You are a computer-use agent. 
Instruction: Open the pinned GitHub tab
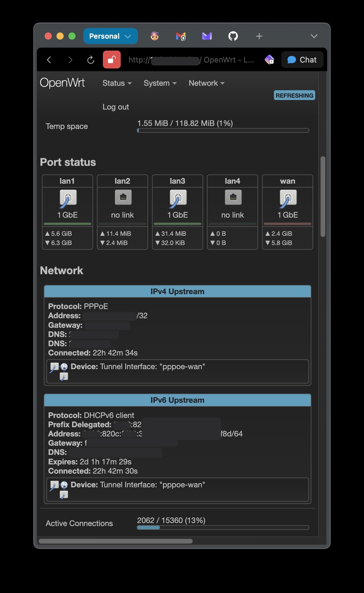pyautogui.click(x=233, y=36)
